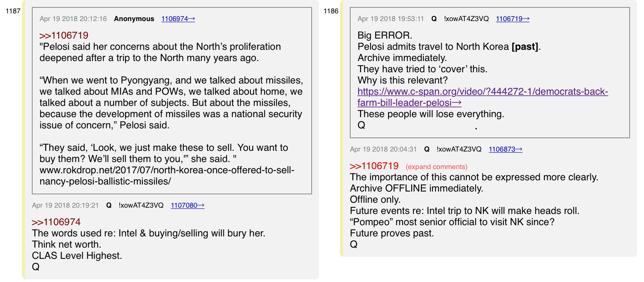The image size is (644, 282).
Task: Click the rokdrop.net URL text
Action: (x=167, y=176)
